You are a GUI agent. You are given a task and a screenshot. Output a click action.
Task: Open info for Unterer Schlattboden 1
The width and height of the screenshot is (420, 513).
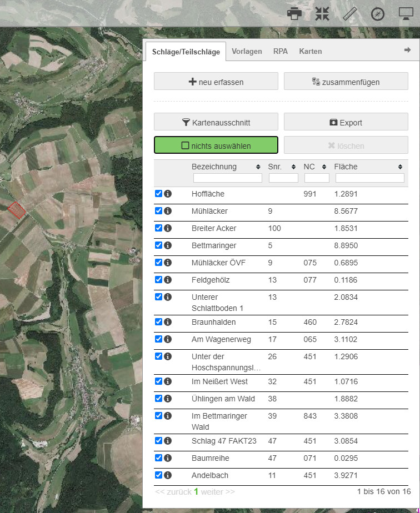coord(168,297)
